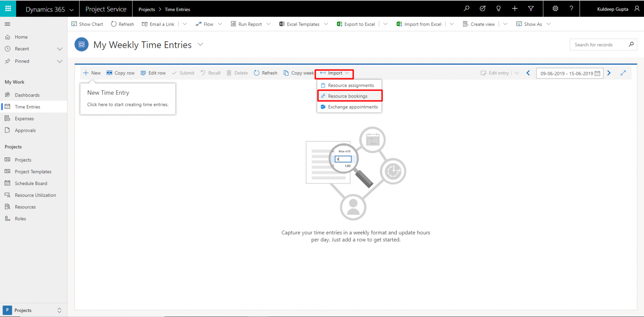Screen dimensions: 644x317
Task: Open the My Weekly Time Entries view dropdown
Action: click(201, 45)
